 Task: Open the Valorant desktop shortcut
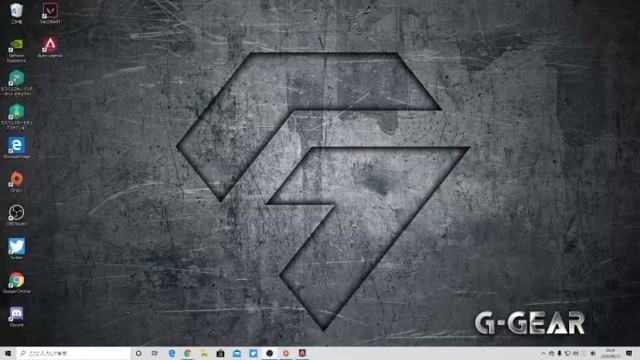50,13
